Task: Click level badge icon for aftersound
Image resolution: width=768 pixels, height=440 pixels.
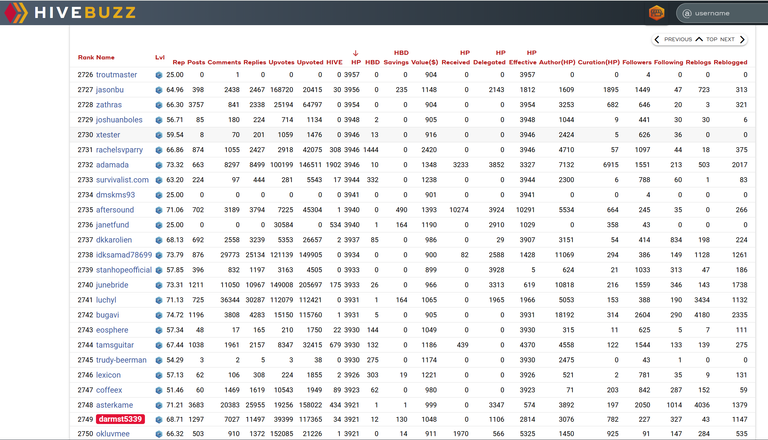Action: [x=159, y=210]
